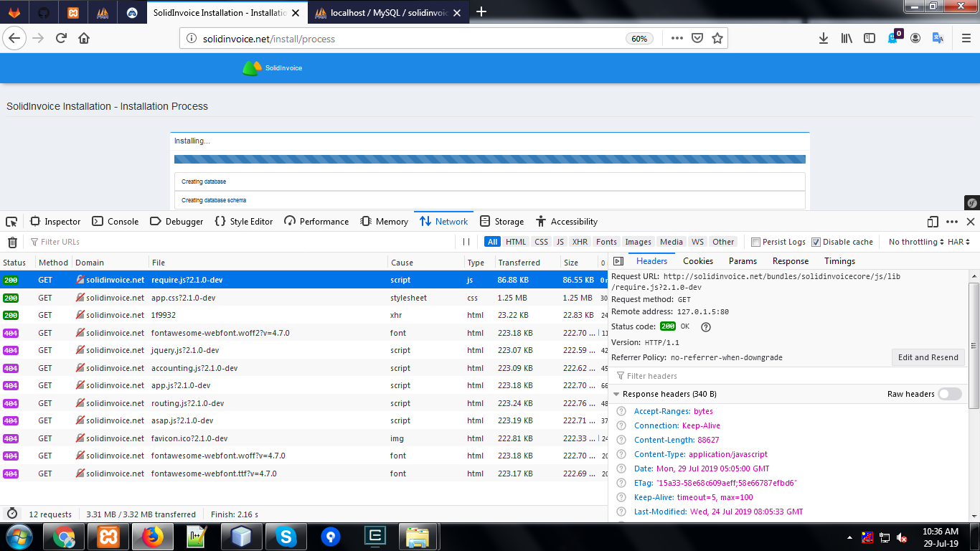Open the Windows Start menu
Screen dimensions: 980x551
point(18,537)
